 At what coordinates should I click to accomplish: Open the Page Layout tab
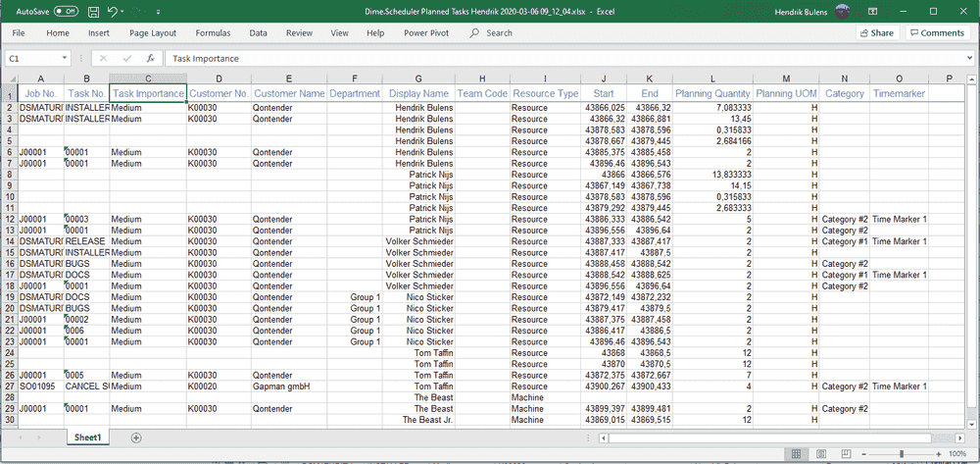pyautogui.click(x=153, y=33)
